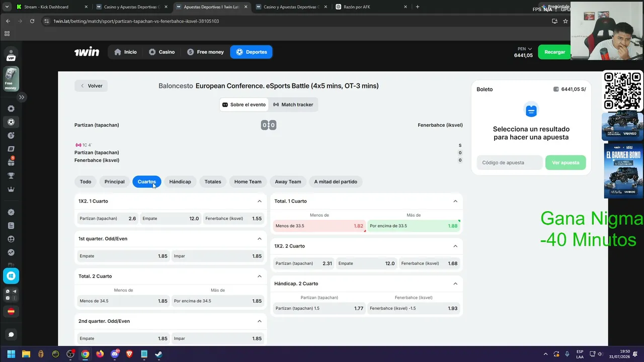
Task: Pick Por encima de 33.5 at 1.88
Action: (414, 226)
